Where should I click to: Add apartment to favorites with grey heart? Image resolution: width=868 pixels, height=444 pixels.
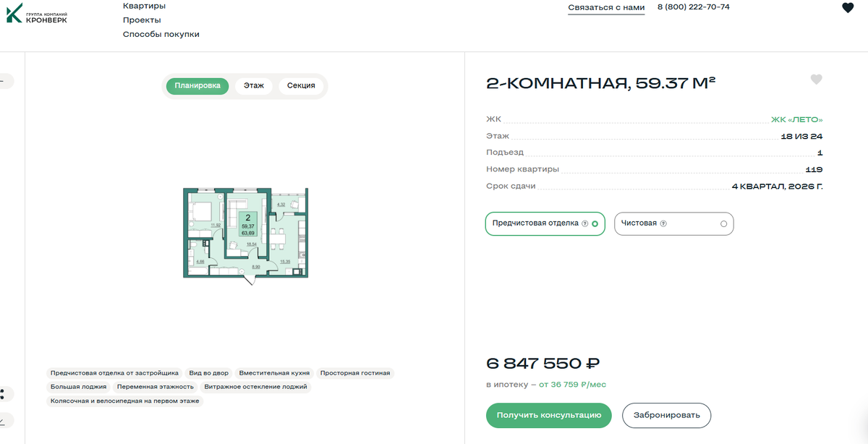pos(816,80)
